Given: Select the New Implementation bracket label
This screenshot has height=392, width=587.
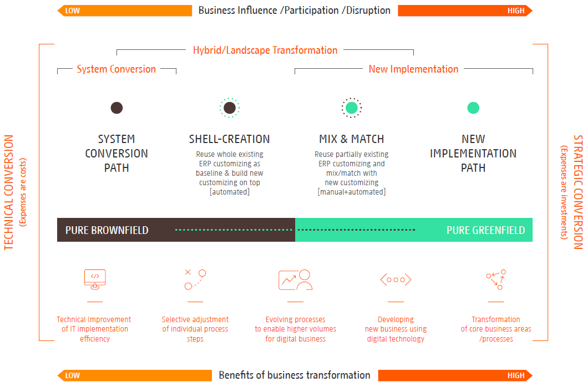Looking at the screenshot, I should (414, 69).
